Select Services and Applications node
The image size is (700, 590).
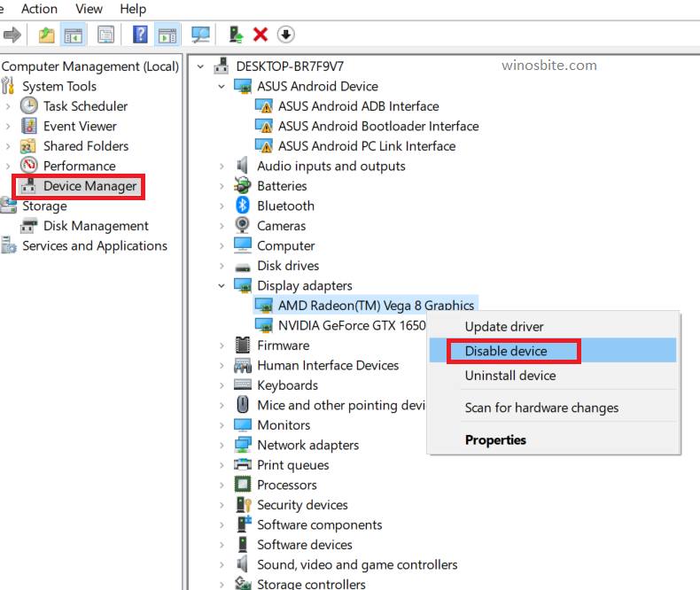click(x=95, y=246)
